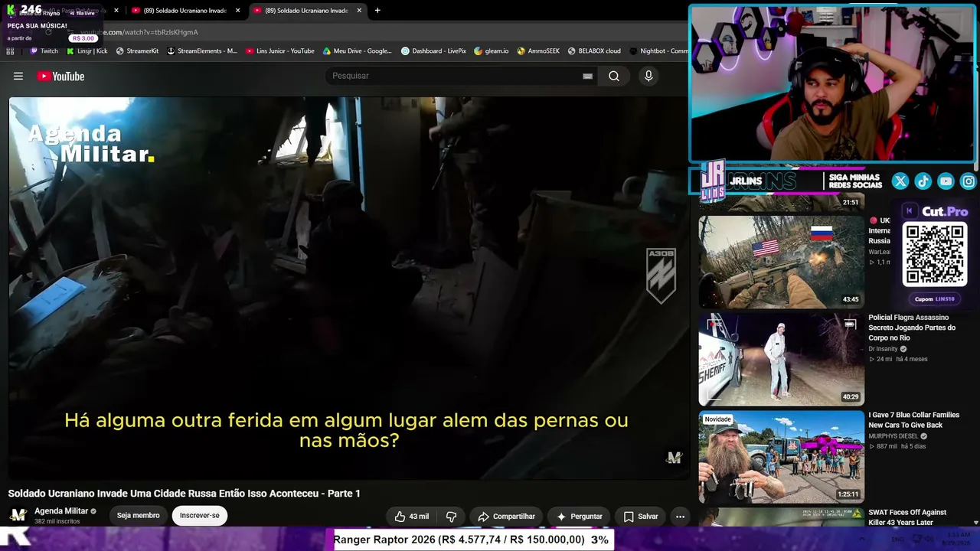Open the three-dot more actions menu
This screenshot has width=980, height=551.
point(680,517)
